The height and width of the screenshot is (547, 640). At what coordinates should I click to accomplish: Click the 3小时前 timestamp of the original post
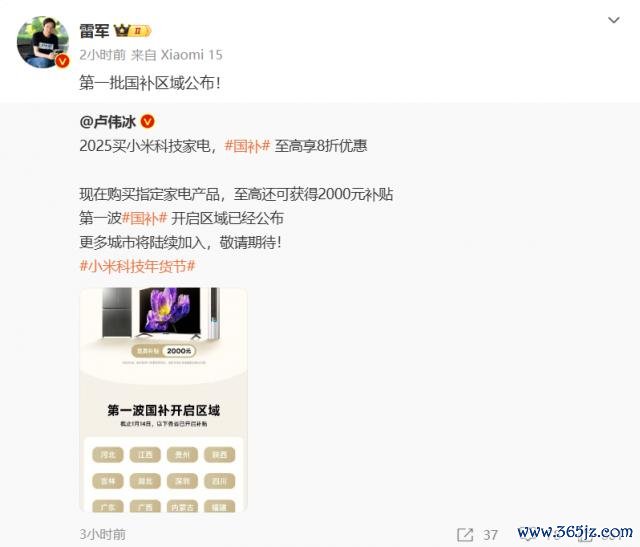[x=102, y=534]
